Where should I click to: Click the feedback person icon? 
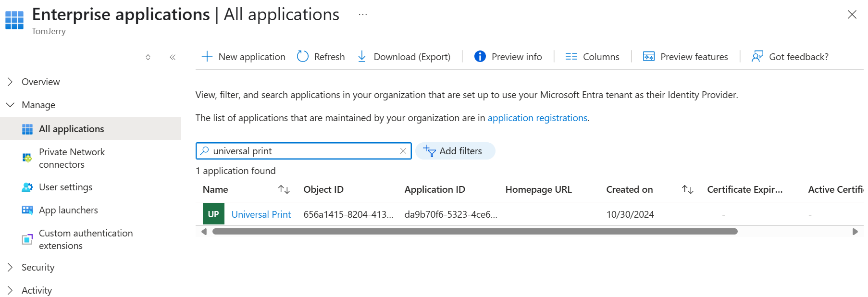click(x=757, y=57)
